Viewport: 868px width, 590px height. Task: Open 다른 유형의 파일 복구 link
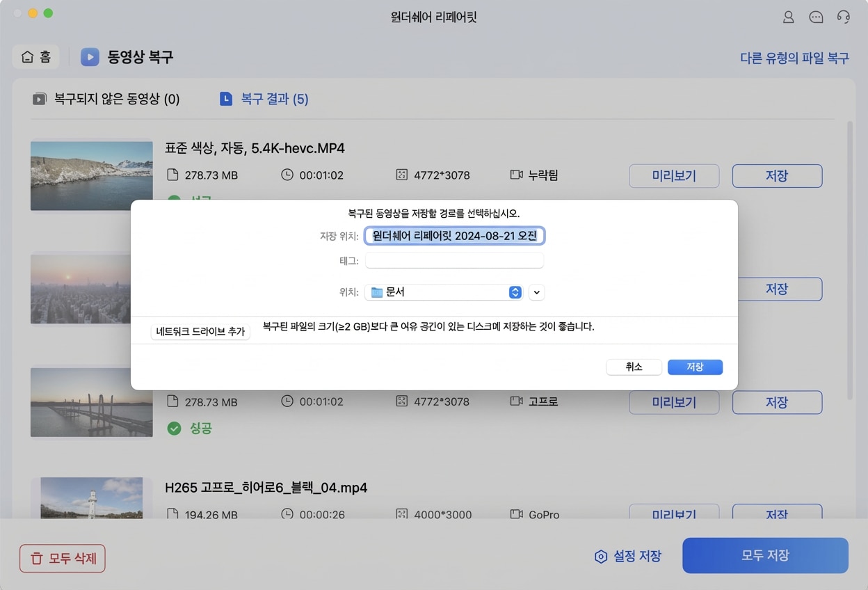pos(794,58)
